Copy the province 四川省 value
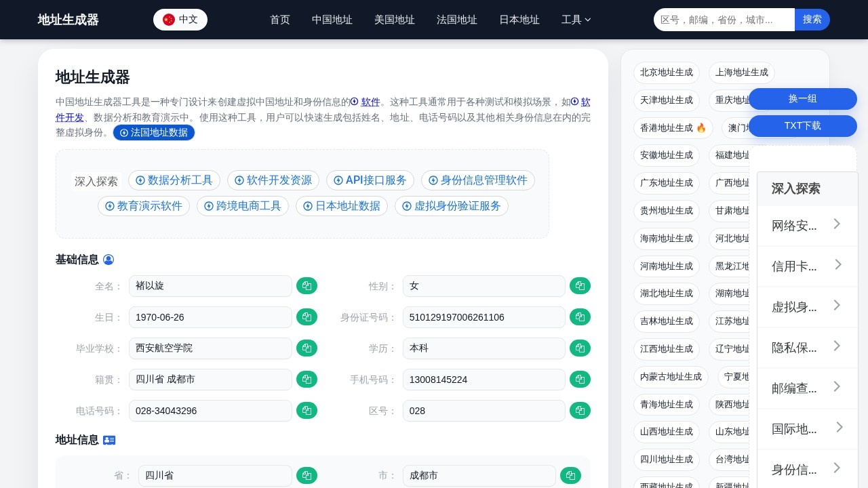Viewport: 868px width, 488px height. (x=307, y=476)
